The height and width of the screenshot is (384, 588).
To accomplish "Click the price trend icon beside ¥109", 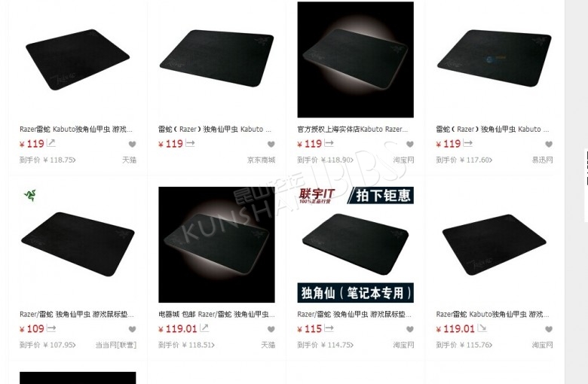I will tap(51, 328).
